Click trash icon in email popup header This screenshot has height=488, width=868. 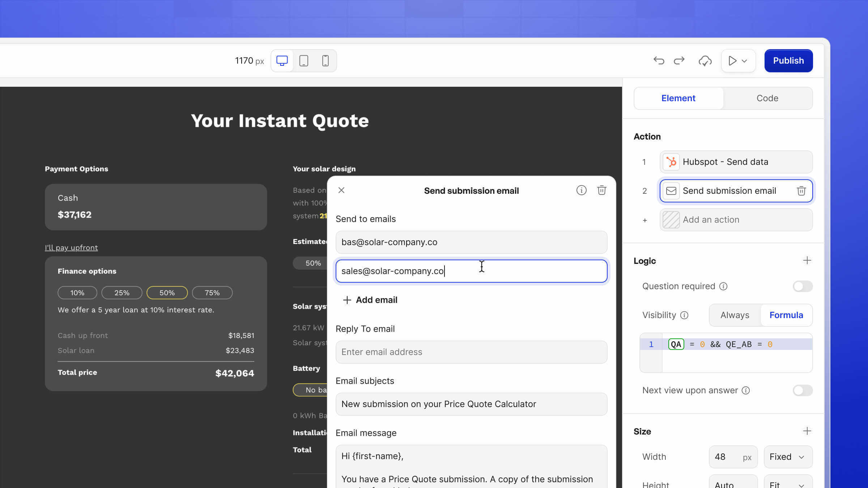pos(601,190)
